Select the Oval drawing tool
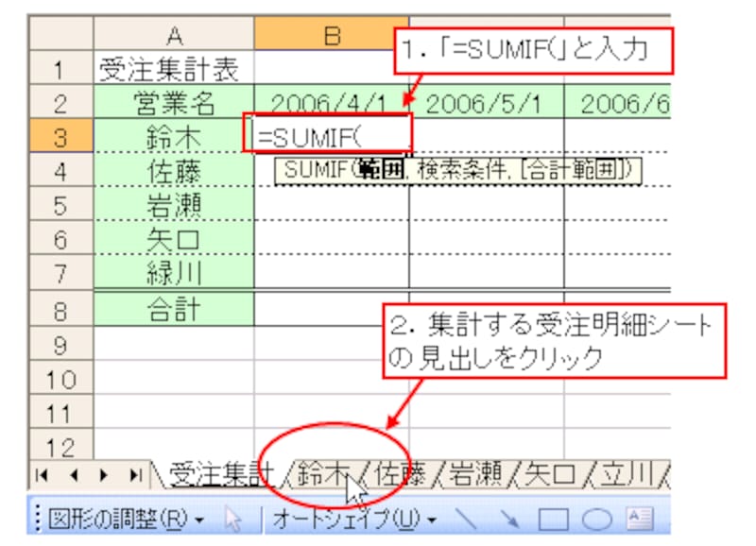 [597, 520]
